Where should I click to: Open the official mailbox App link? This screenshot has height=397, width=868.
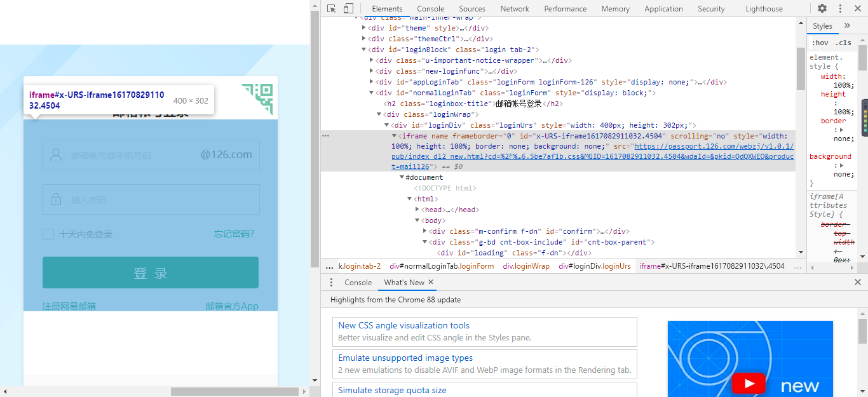232,306
